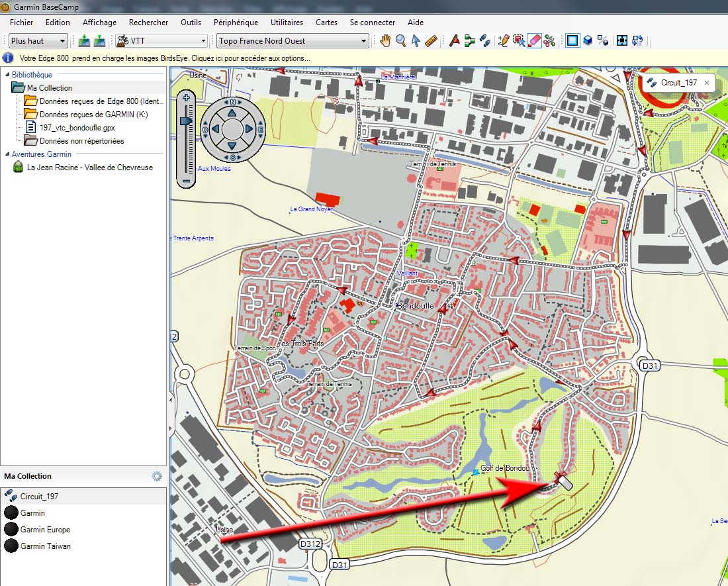
Task: Open the Outils menu
Action: (191, 23)
